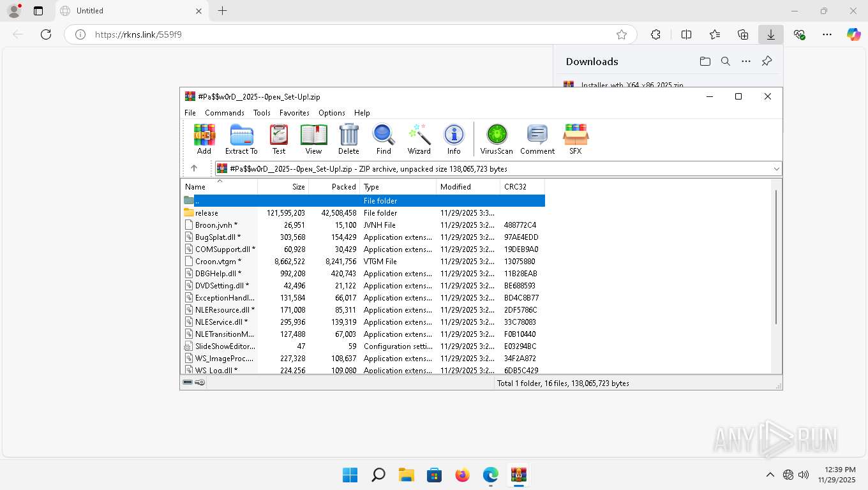
Task: Click the SFX toolbar icon
Action: [576, 139]
